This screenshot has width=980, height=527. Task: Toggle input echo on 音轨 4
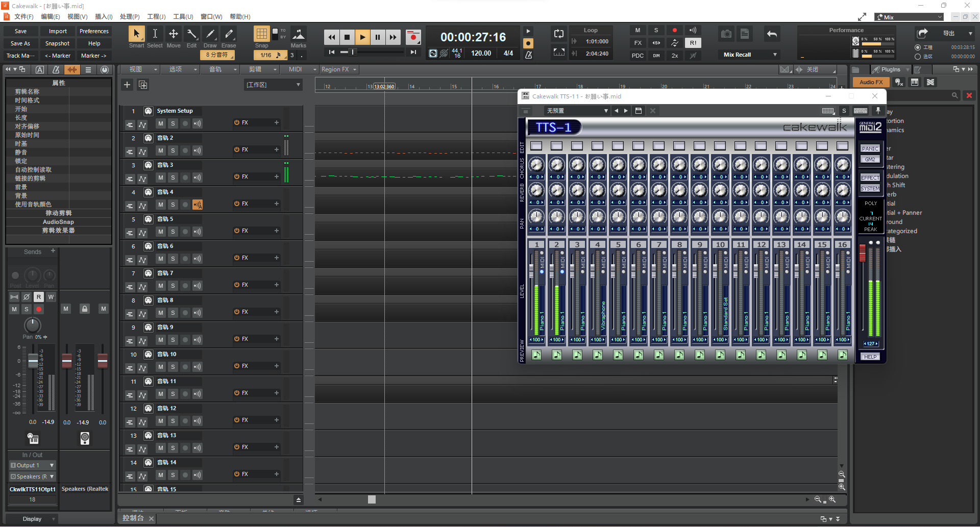pyautogui.click(x=198, y=205)
